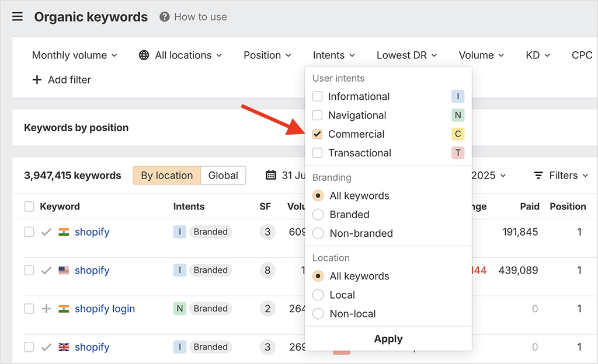The height and width of the screenshot is (364, 598).
Task: Click the India flag on first shopify row
Action: click(x=64, y=232)
